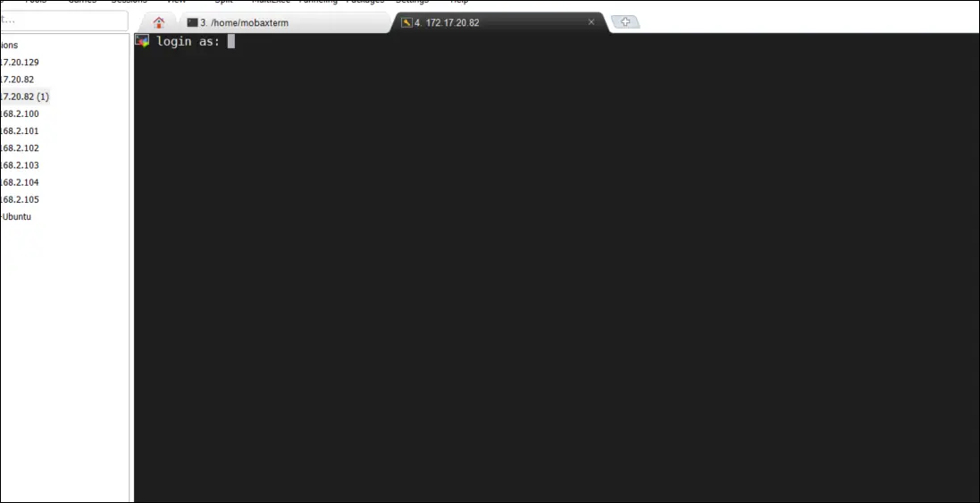Viewport: 980px width, 503px height.
Task: Select the Ubuntu session in sidebar
Action: tap(17, 217)
